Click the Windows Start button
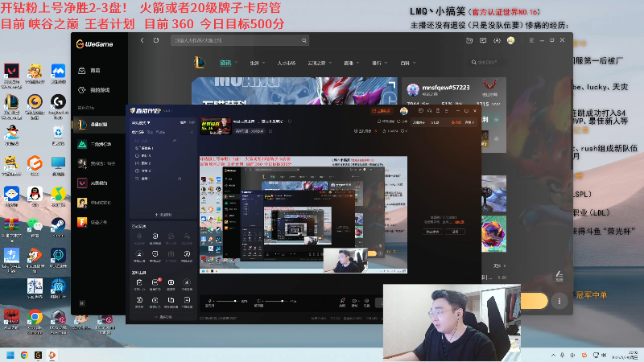The width and height of the screenshot is (644, 362). (10, 355)
